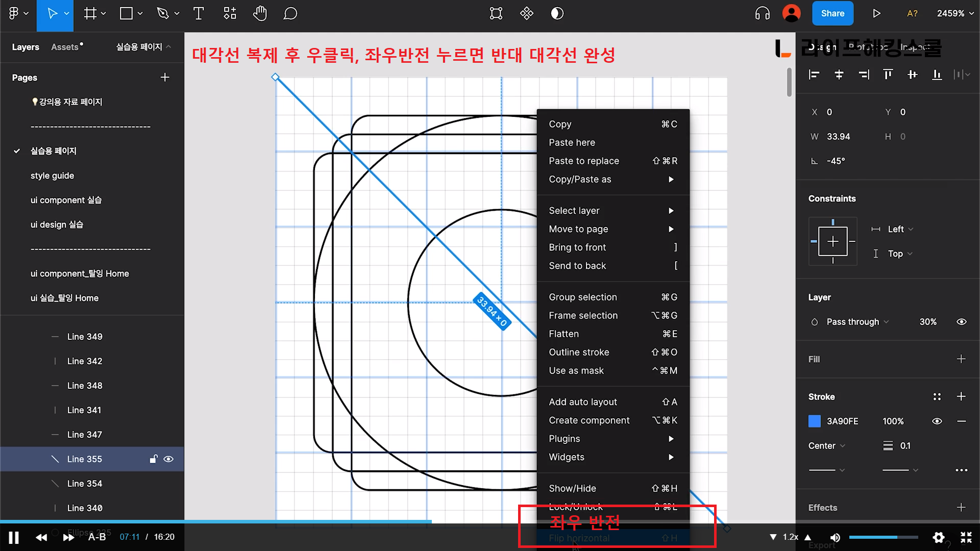Select the Hand tool
This screenshot has width=980, height=551.
tap(260, 14)
